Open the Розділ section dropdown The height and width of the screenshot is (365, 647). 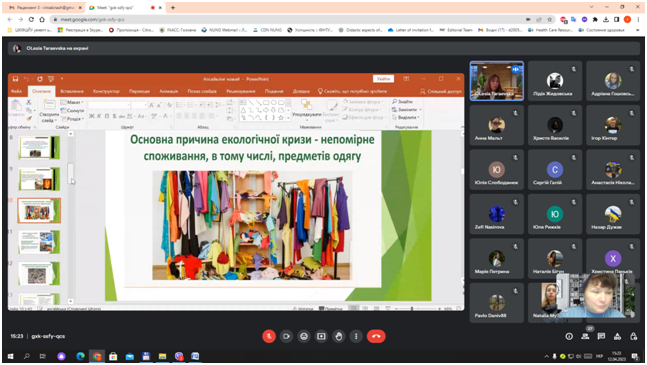point(73,118)
